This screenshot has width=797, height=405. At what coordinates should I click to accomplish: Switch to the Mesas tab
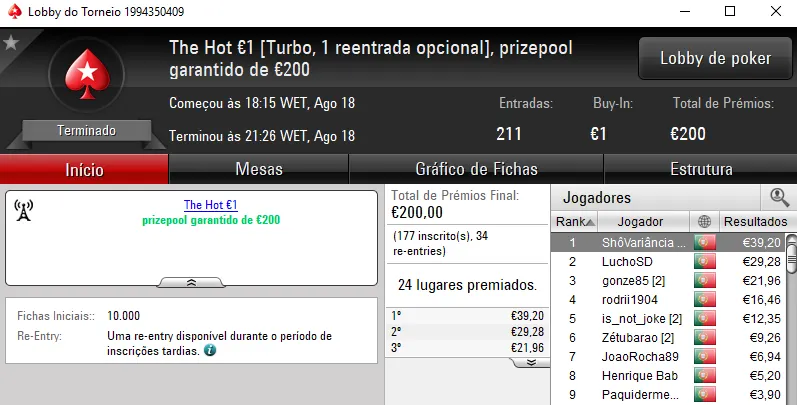coord(258,169)
